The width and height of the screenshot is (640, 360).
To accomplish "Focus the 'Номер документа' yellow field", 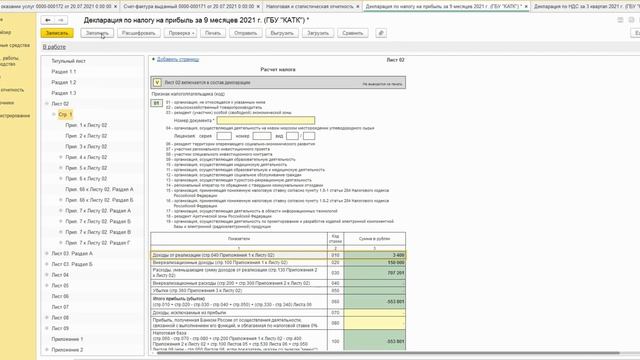I will point(266,120).
